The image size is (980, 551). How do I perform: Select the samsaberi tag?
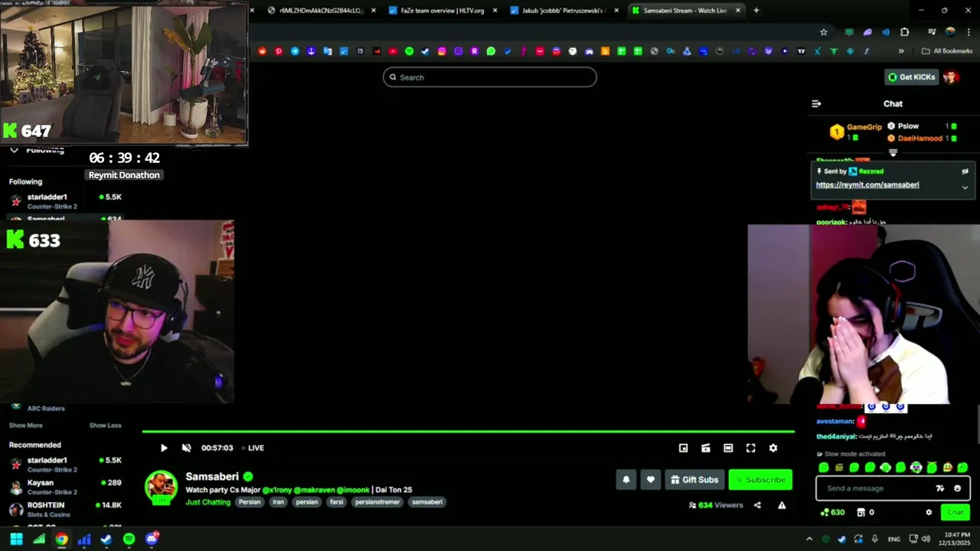click(427, 502)
